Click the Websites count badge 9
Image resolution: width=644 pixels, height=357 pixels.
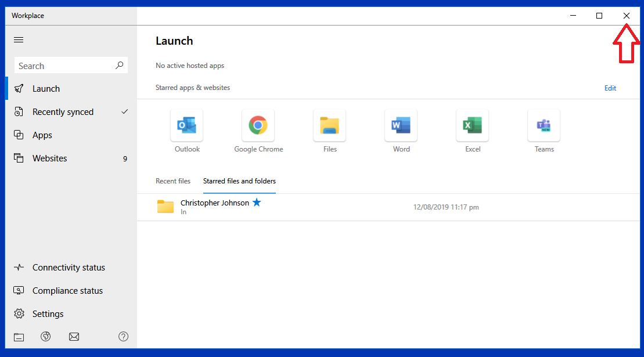125,159
